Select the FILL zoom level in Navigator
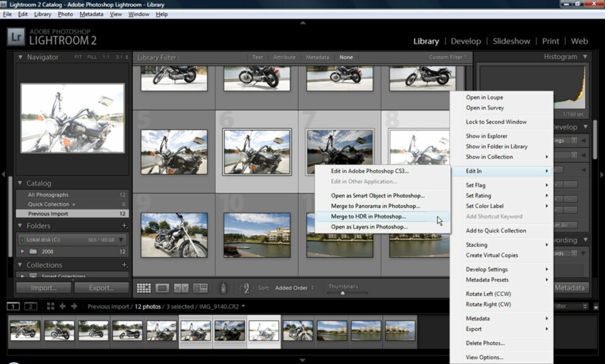 click(x=92, y=57)
